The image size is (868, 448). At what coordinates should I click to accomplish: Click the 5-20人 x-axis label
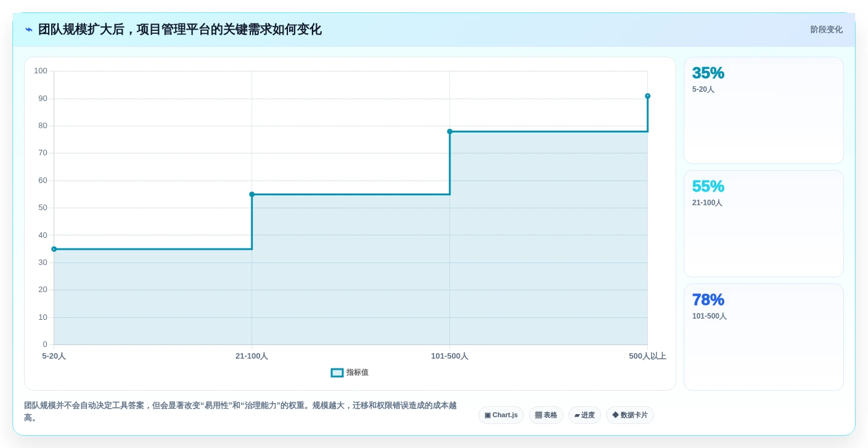click(54, 356)
